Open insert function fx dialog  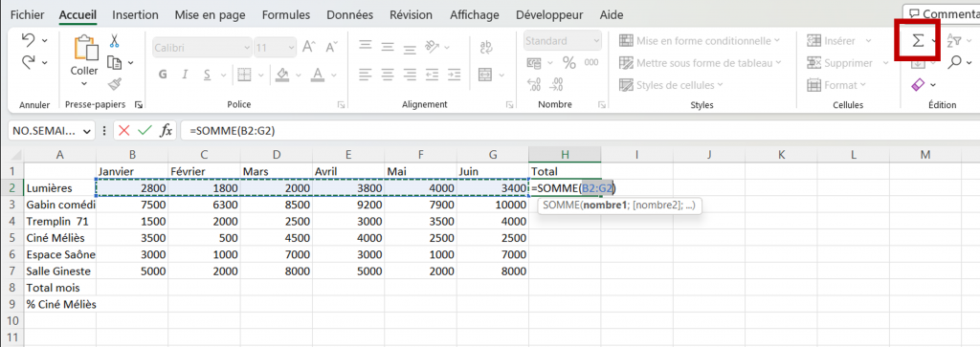(x=167, y=130)
